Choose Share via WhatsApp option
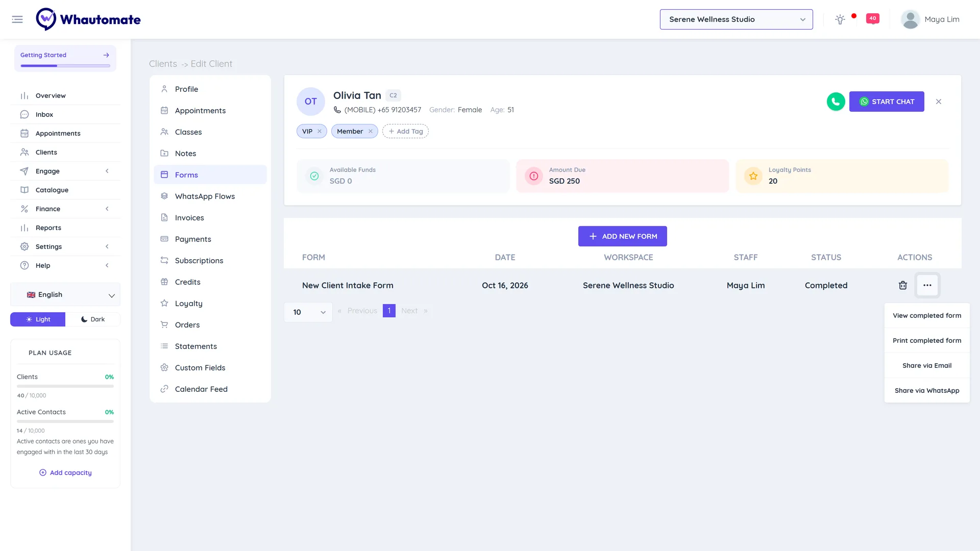The image size is (980, 551). tap(927, 390)
